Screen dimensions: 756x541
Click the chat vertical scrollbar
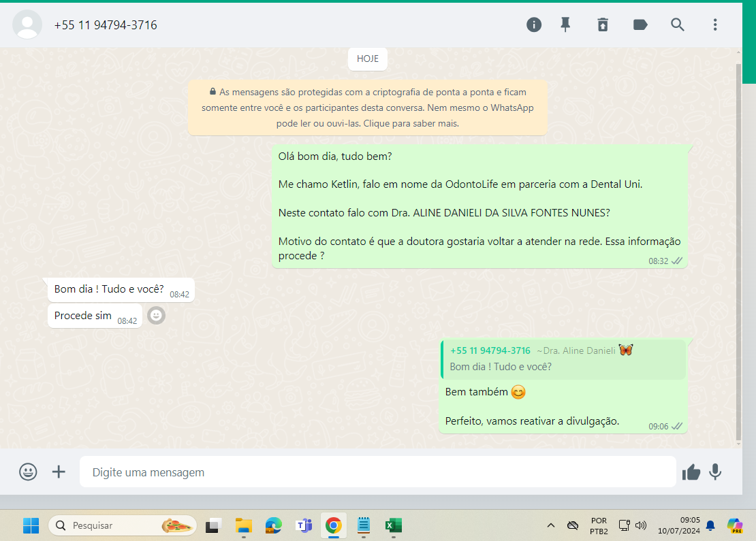click(739, 250)
